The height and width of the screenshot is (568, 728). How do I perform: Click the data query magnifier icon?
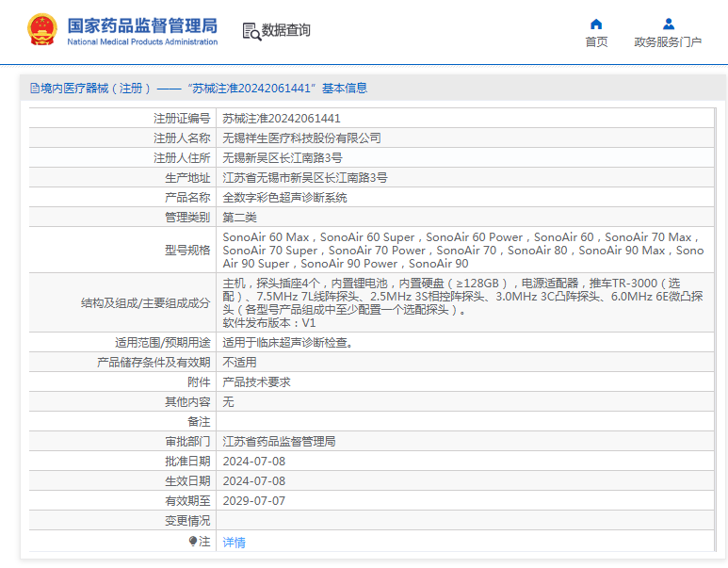pos(251,31)
